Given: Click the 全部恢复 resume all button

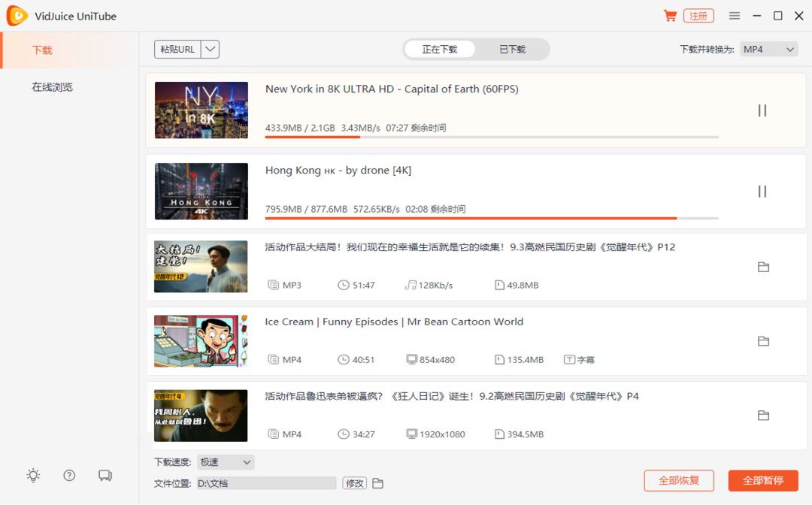Looking at the screenshot, I should click(679, 481).
